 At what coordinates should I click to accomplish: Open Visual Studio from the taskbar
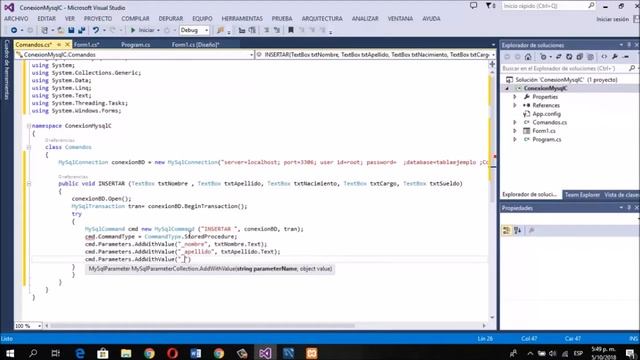[x=265, y=353]
